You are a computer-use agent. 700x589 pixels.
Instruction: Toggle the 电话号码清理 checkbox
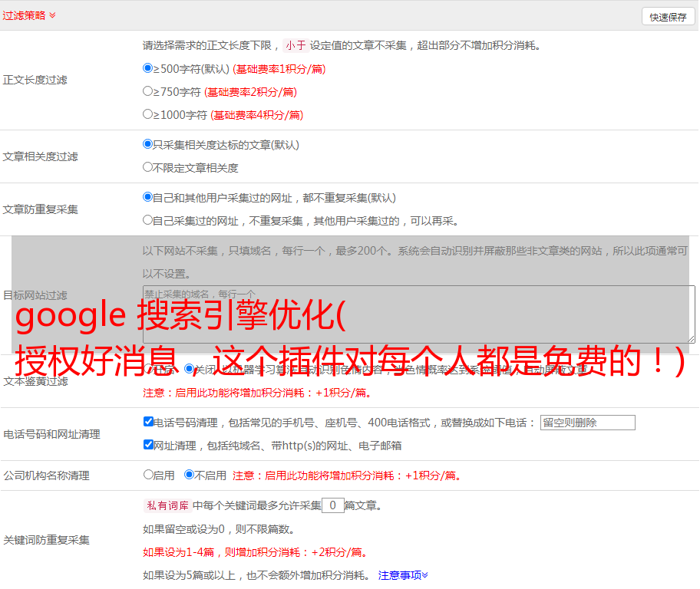point(148,422)
